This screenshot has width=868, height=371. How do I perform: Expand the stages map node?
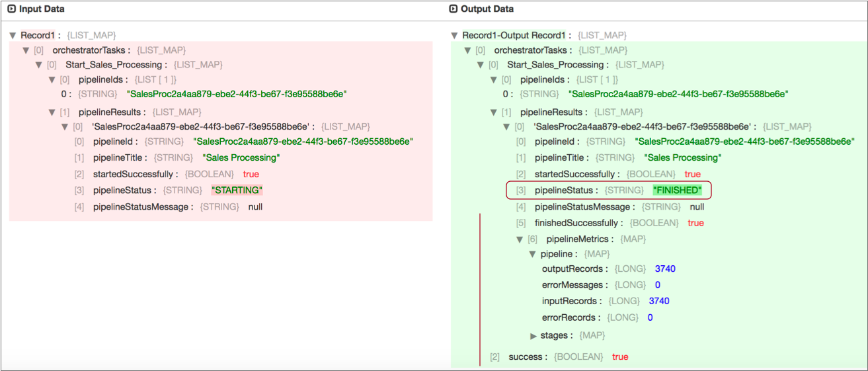coord(533,336)
